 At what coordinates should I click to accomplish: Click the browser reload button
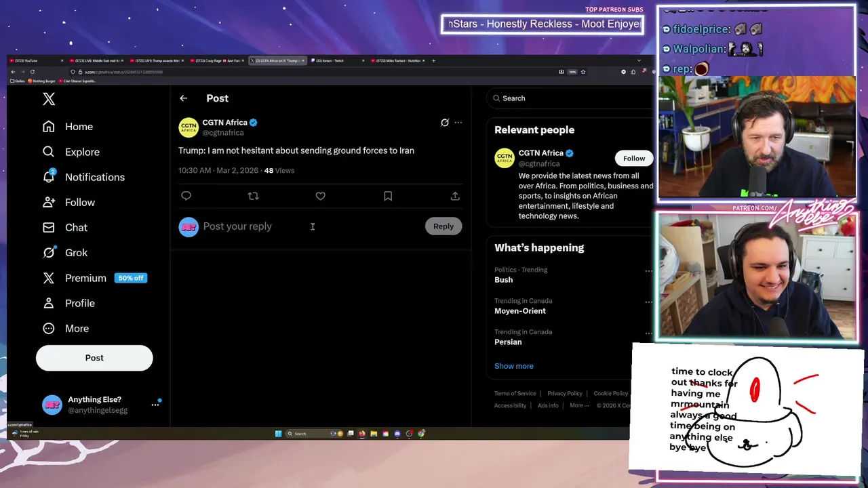pyautogui.click(x=32, y=72)
